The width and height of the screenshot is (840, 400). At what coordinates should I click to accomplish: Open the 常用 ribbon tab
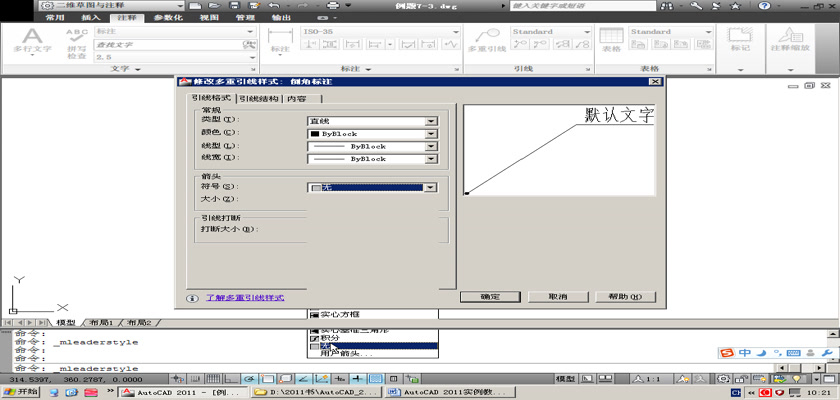click(55, 17)
